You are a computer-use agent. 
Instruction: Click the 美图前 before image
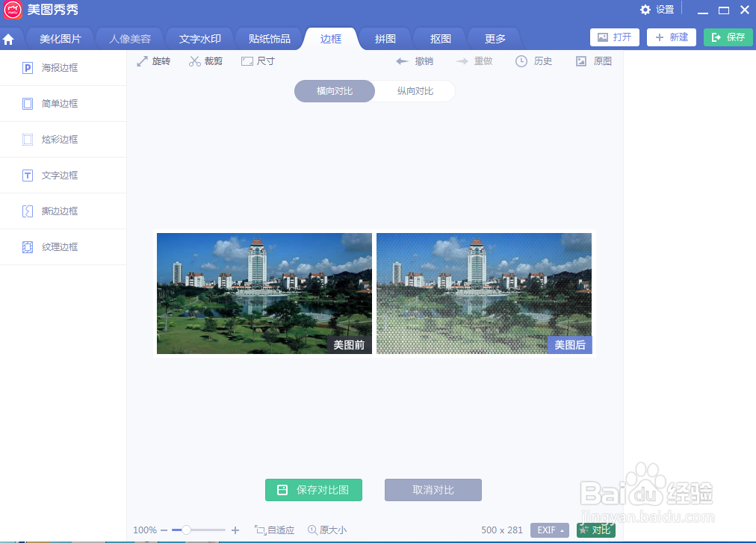click(264, 294)
